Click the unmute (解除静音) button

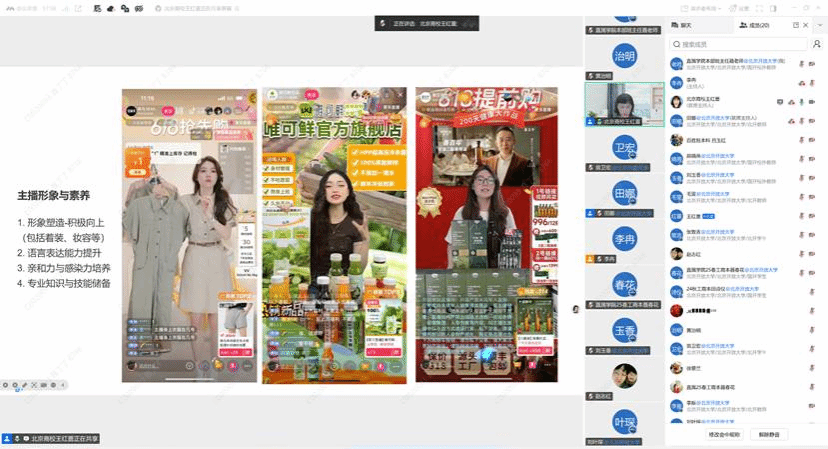tap(769, 434)
